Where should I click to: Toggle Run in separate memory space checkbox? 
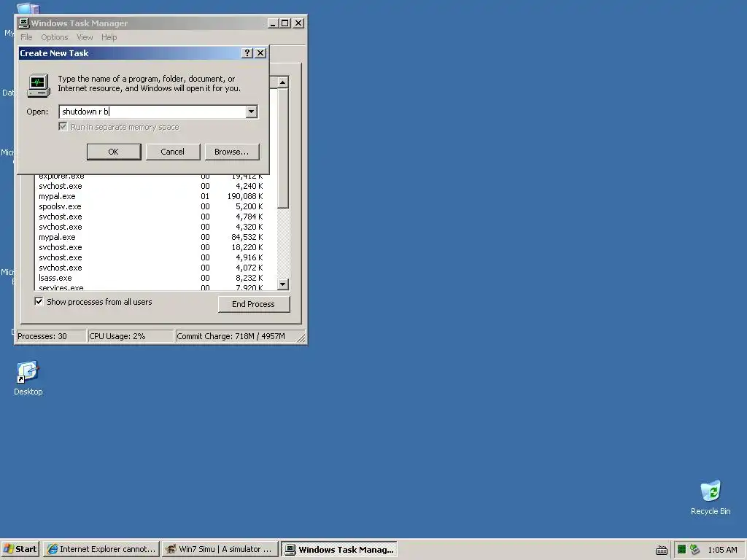[x=63, y=127]
